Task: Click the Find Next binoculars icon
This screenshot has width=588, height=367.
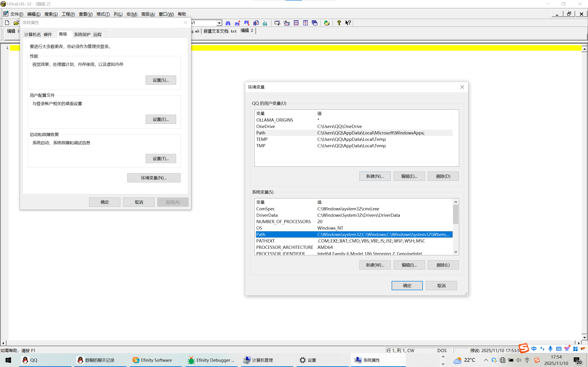Action: click(247, 23)
